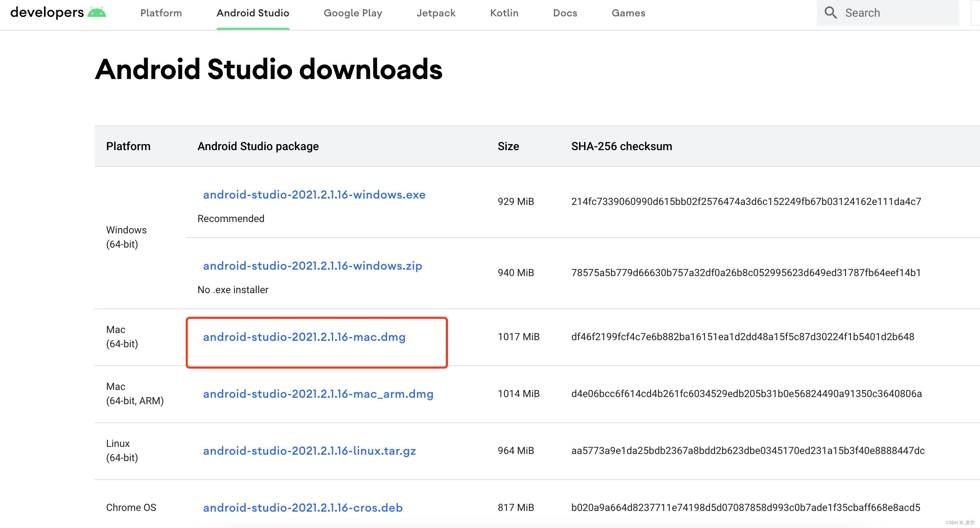The height and width of the screenshot is (528, 980).
Task: Navigate to the Games section
Action: pyautogui.click(x=628, y=12)
